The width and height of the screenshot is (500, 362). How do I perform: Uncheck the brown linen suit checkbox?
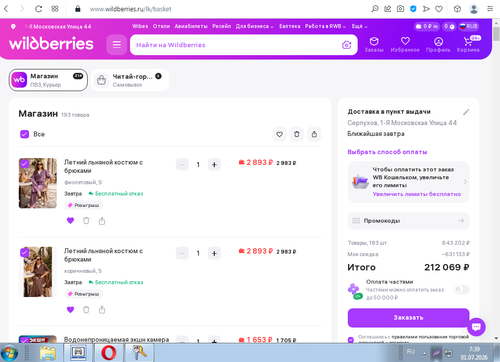click(24, 252)
